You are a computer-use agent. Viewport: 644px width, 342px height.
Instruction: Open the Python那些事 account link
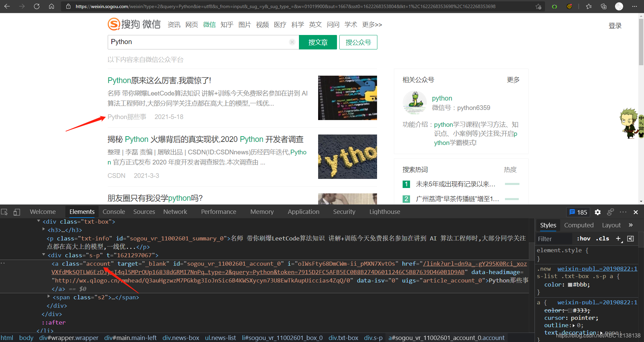click(x=127, y=117)
